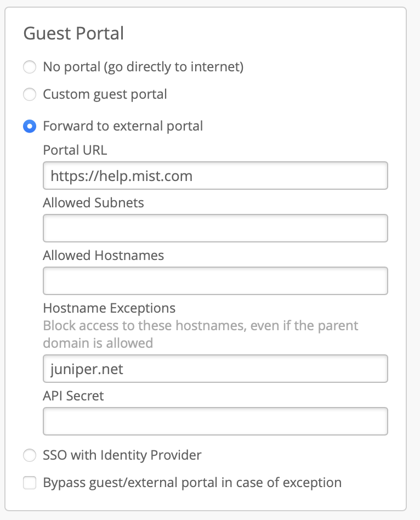This screenshot has width=420, height=520.
Task: Select Forward to external portal radio button
Action: [29, 126]
